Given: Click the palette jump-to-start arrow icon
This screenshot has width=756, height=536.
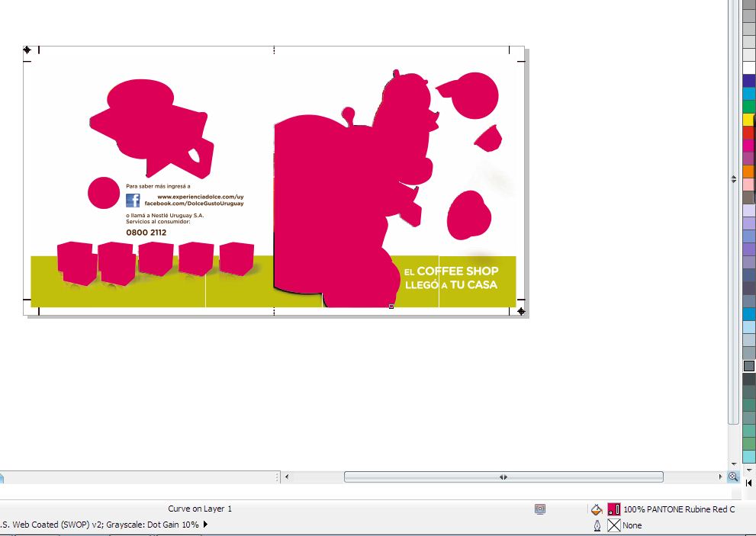Looking at the screenshot, I should (x=749, y=483).
